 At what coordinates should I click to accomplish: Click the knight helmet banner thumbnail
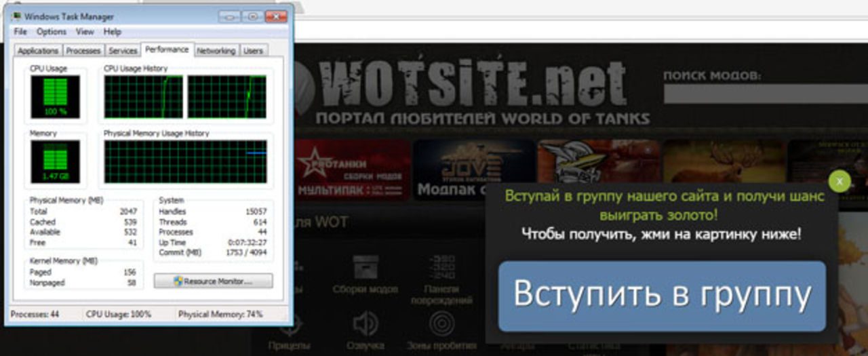point(597,161)
